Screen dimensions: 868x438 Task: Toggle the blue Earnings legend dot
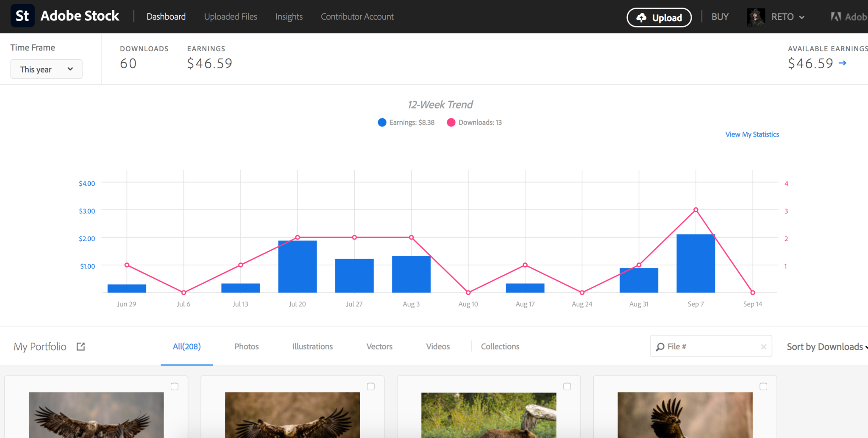click(x=382, y=123)
